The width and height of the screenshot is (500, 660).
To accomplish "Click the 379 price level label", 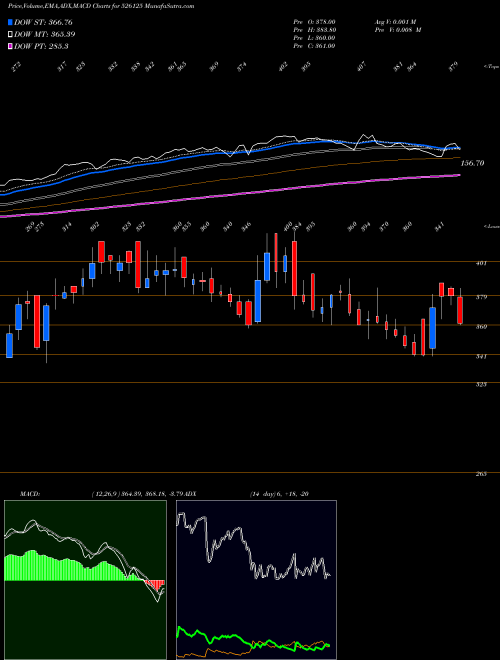I will [x=481, y=297].
